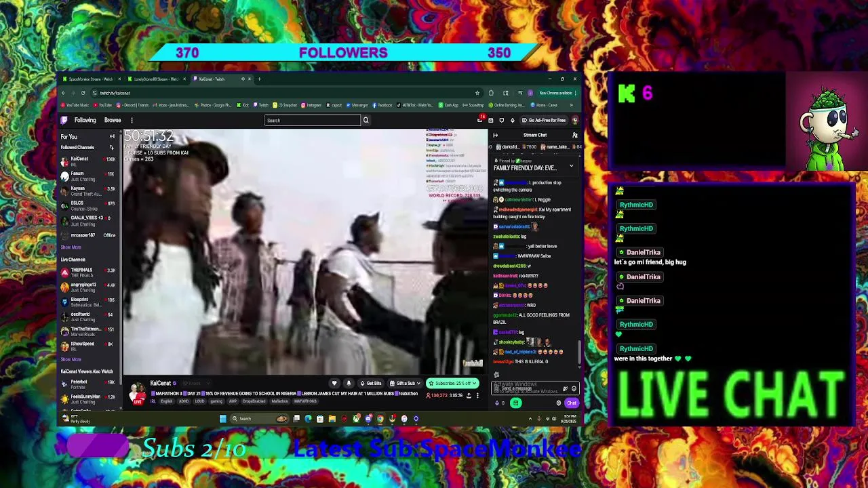Screen dimensions: 868x488
Task: Click the Twitch logo home icon
Action: [64, 120]
